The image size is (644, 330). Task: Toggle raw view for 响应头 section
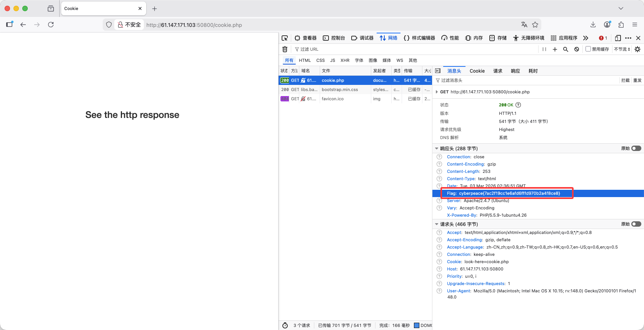click(636, 148)
